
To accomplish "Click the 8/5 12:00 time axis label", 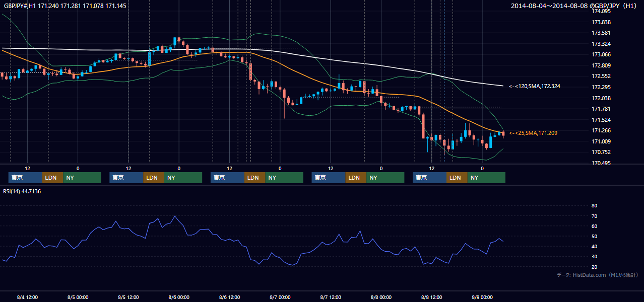I will [x=128, y=297].
